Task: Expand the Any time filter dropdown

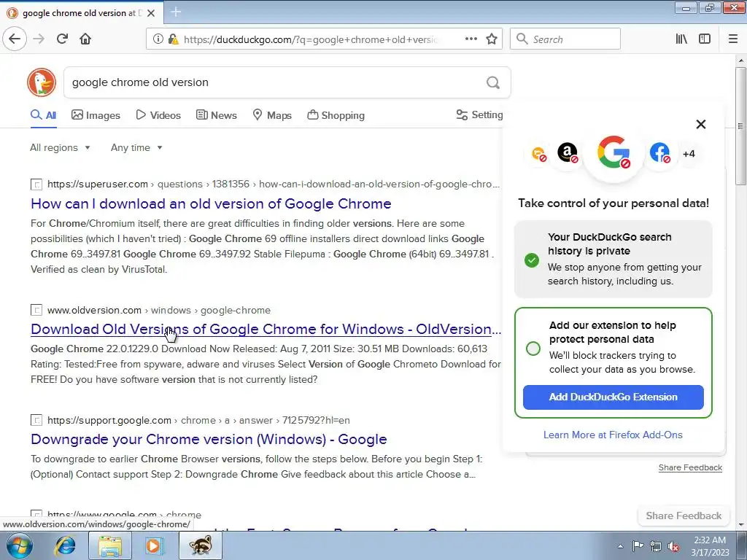Action: coord(136,147)
